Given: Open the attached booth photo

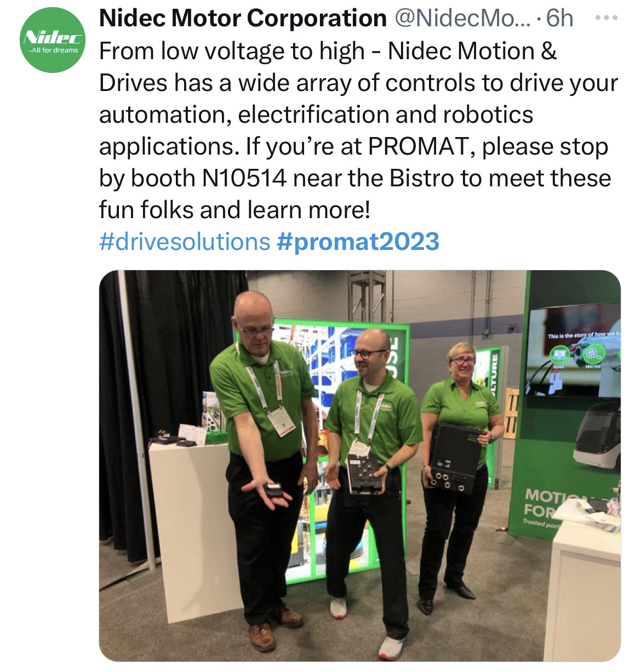Looking at the screenshot, I should [359, 465].
